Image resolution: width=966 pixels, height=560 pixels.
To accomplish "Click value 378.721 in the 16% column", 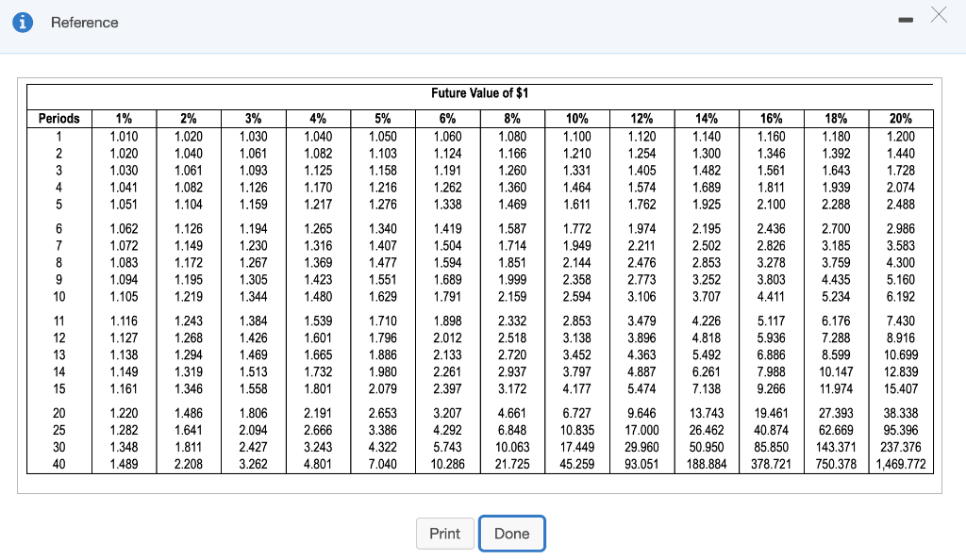I will (x=772, y=464).
